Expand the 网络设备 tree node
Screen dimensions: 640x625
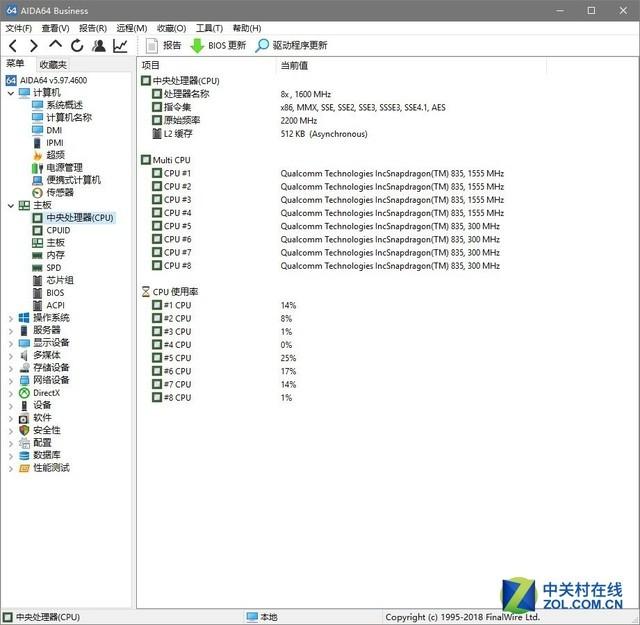tap(11, 380)
